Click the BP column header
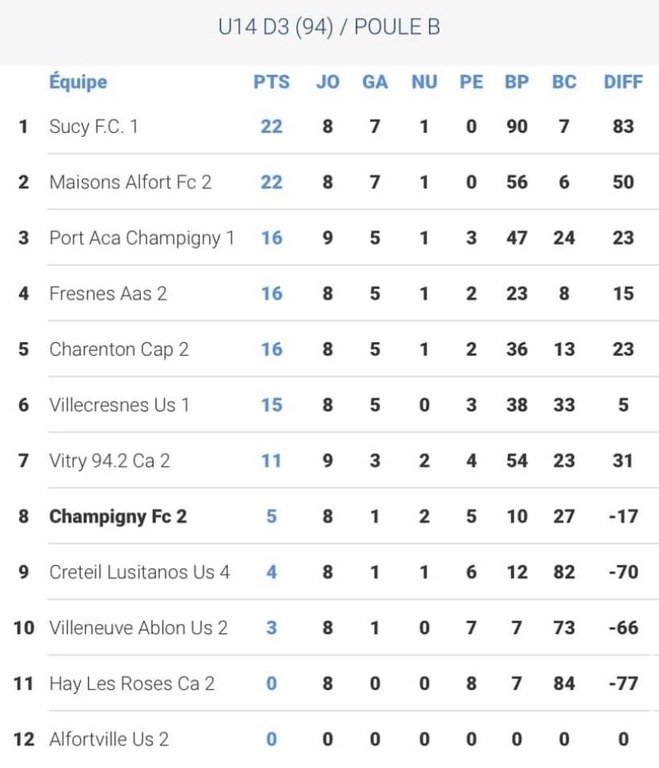The height and width of the screenshot is (768, 659). (516, 82)
